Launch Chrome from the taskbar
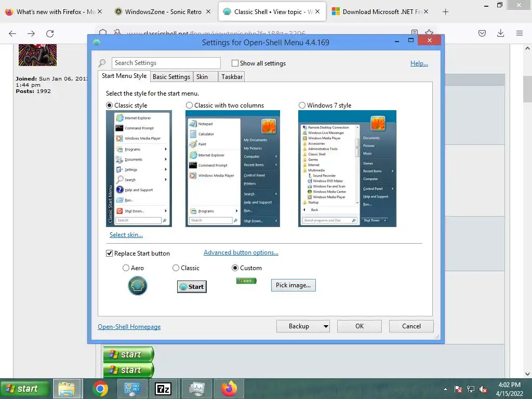532x399 pixels. coord(100,389)
